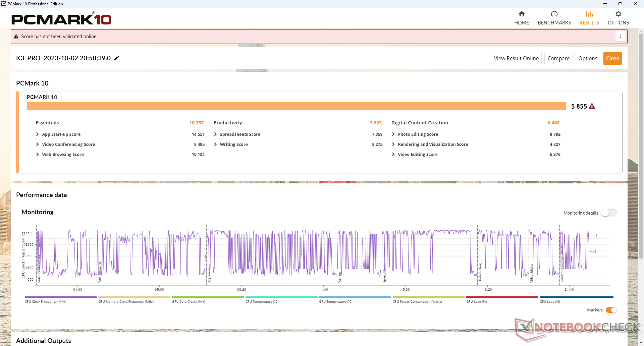
Task: Toggle CPU Power Consumption legend
Action: click(428, 299)
